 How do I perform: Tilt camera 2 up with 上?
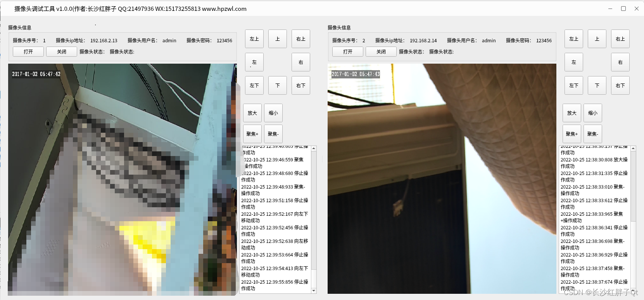pos(597,39)
